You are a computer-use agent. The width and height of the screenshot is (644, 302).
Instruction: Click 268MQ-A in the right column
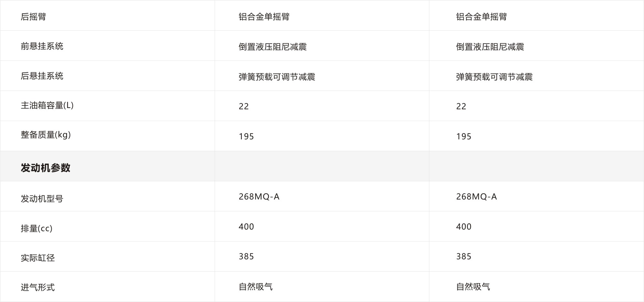click(476, 197)
